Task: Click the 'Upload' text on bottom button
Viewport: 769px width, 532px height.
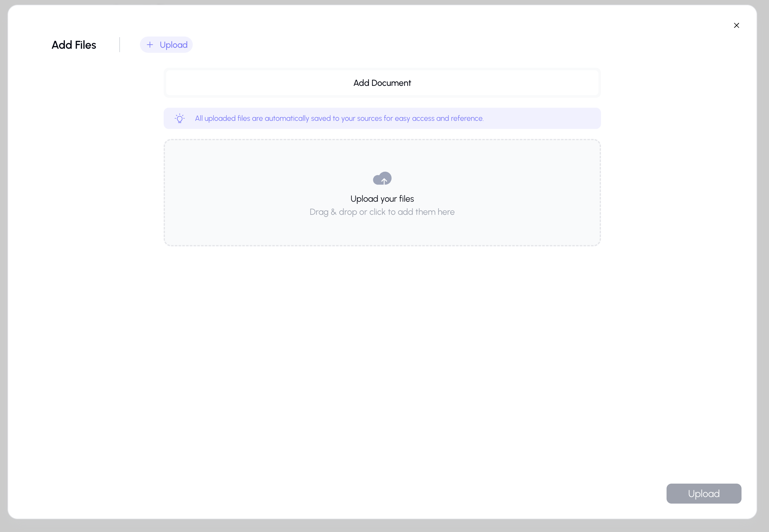Action: (703, 493)
